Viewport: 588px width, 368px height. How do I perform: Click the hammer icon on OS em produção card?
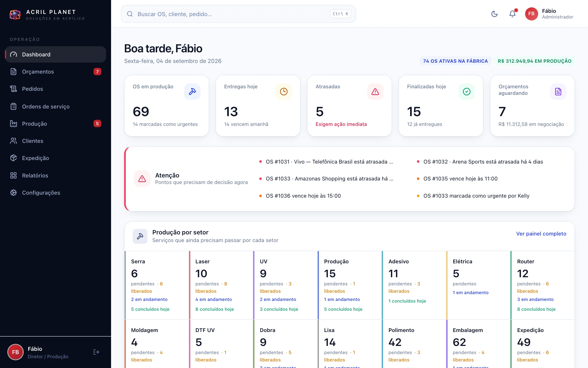pos(192,92)
